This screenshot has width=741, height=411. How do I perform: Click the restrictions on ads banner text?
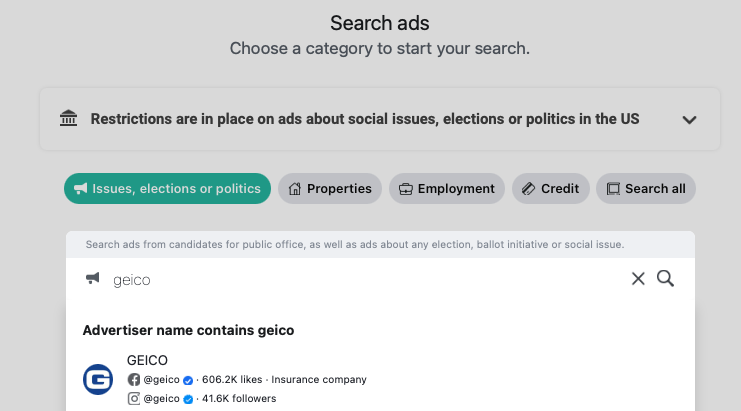(364, 119)
